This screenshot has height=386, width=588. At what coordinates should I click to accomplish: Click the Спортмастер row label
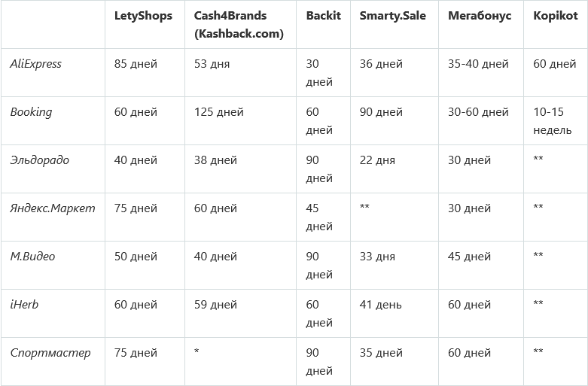[x=50, y=353]
